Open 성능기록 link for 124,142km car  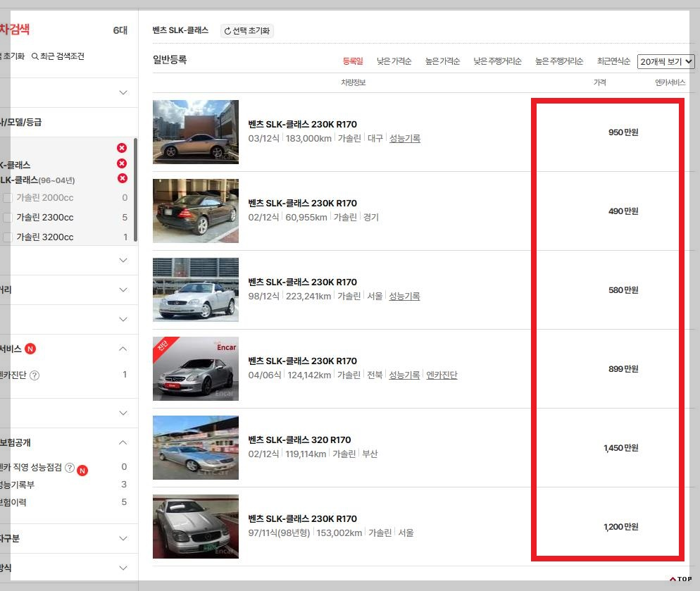[404, 375]
